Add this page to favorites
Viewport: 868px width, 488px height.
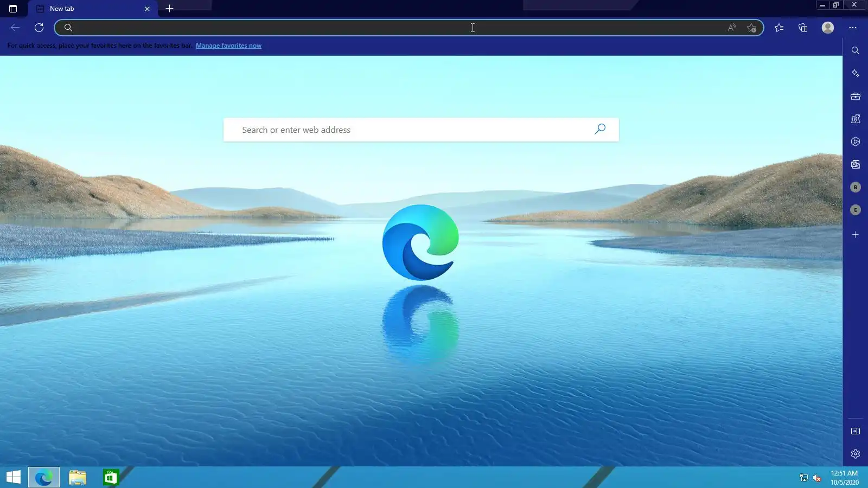[x=751, y=28]
